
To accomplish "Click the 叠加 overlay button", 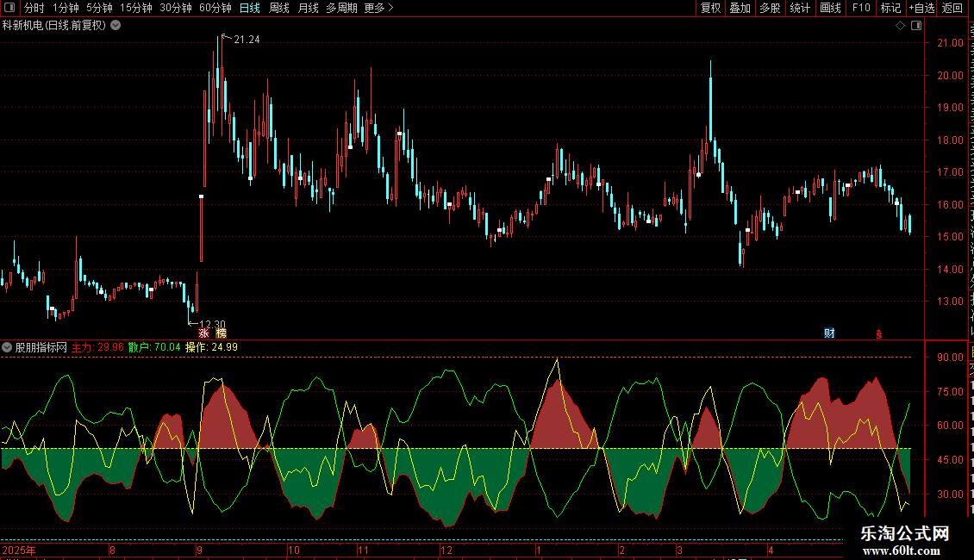I will (x=740, y=8).
